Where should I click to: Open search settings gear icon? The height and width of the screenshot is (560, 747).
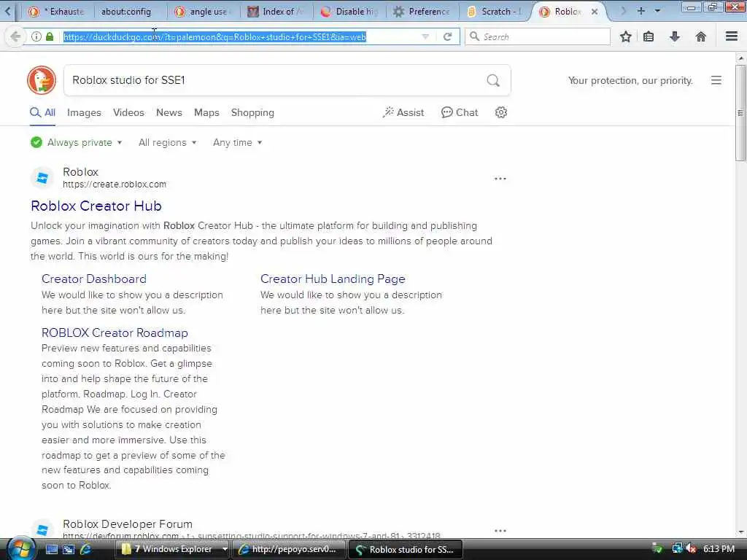pos(501,112)
